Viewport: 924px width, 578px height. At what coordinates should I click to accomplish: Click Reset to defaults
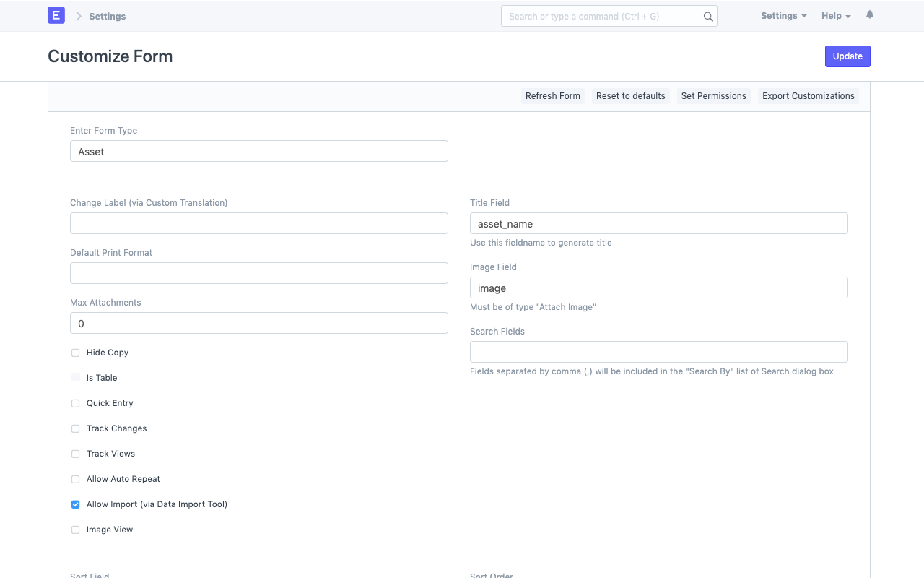coord(631,96)
